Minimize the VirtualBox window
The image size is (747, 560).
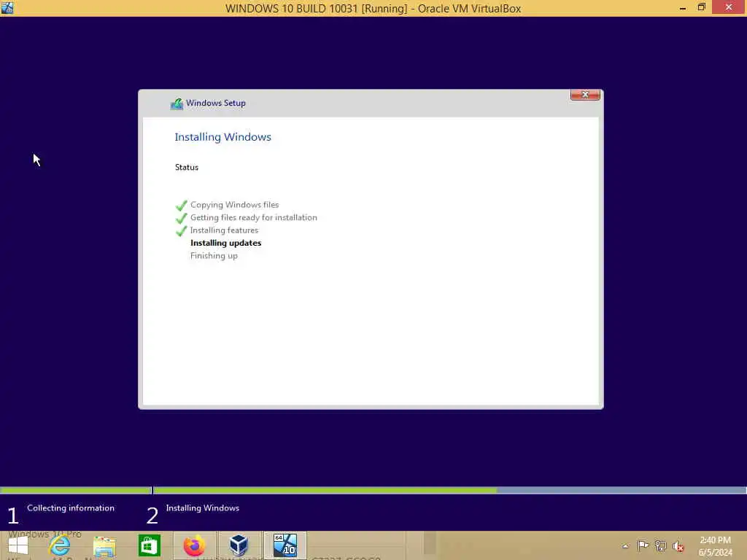[683, 8]
